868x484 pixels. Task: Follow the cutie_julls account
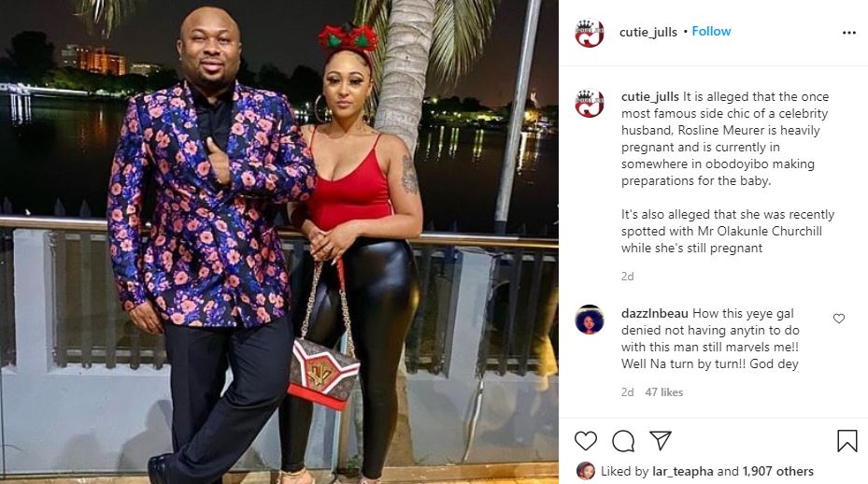point(711,32)
